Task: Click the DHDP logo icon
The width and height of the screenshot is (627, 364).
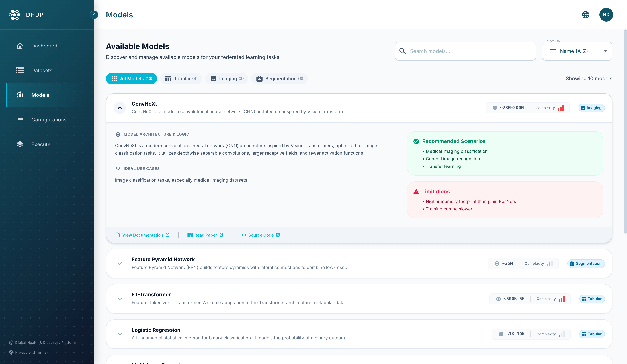Action: tap(15, 15)
